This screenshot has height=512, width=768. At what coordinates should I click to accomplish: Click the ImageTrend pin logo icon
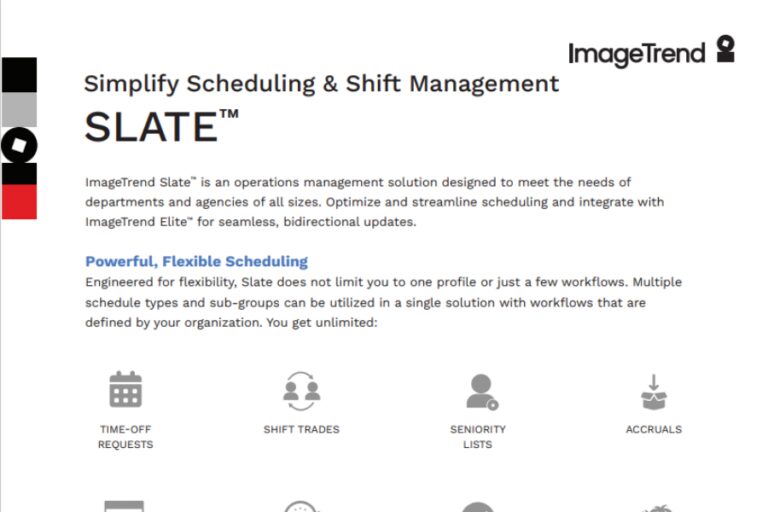point(725,50)
